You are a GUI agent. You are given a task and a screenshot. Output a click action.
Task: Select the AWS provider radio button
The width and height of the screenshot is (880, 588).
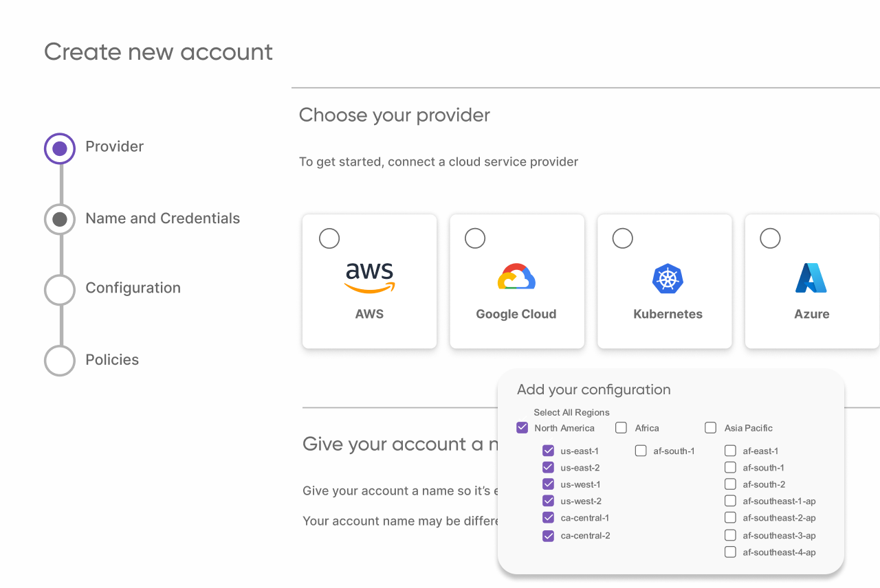(329, 238)
